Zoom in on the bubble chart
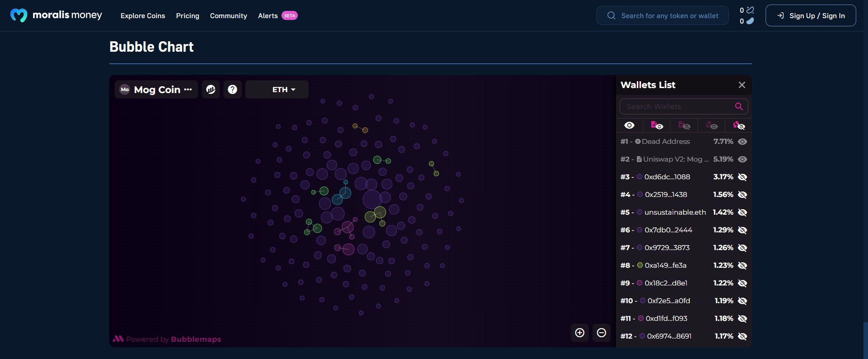This screenshot has width=868, height=359. 580,333
